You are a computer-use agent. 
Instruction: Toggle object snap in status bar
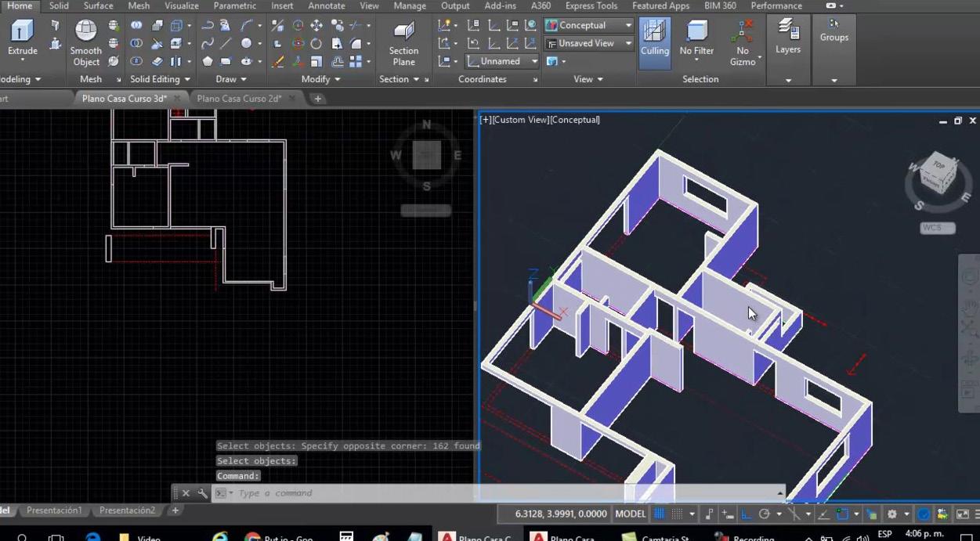842,514
